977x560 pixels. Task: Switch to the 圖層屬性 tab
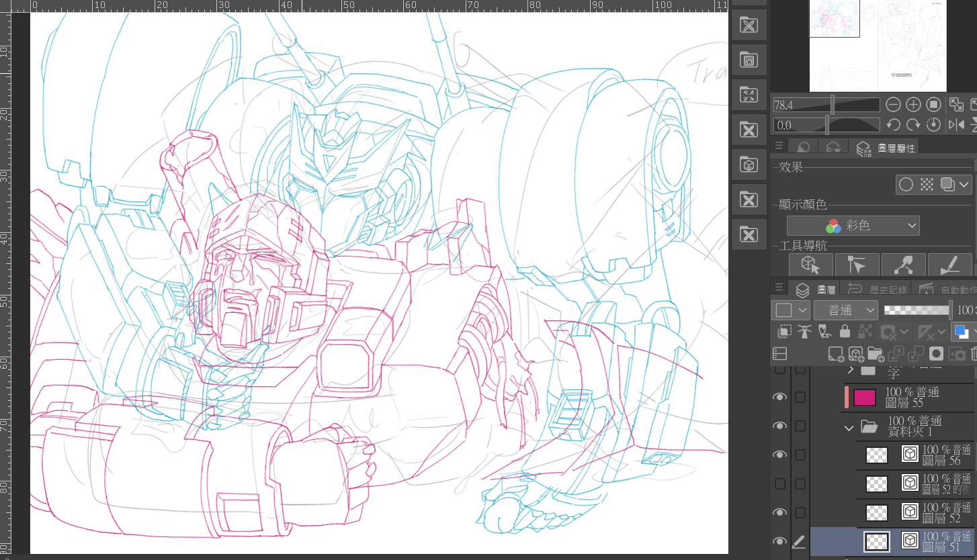pos(885,148)
